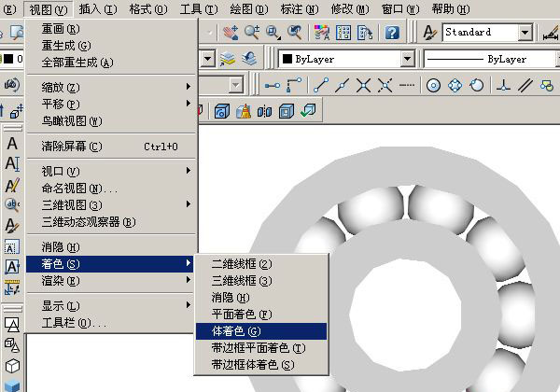This screenshot has height=392, width=560.
Task: Choose the Perpendicular object snap
Action: click(503, 85)
